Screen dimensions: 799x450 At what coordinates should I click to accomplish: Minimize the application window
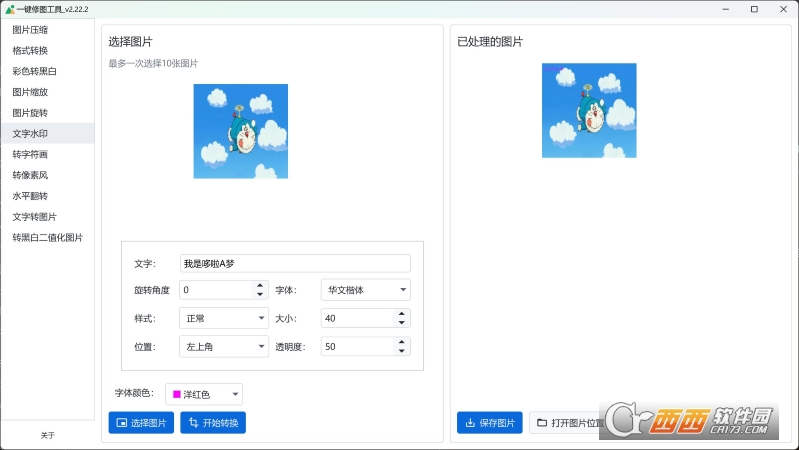[x=726, y=9]
